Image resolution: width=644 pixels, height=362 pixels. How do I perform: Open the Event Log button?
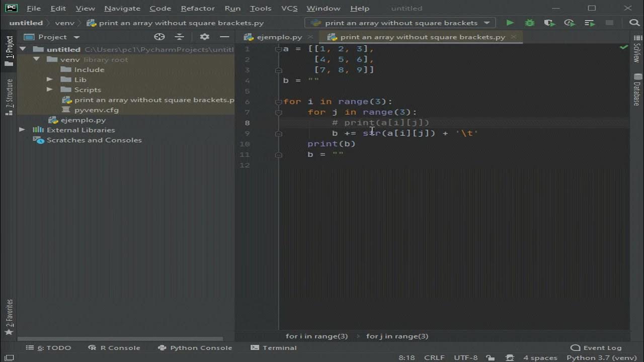point(596,347)
